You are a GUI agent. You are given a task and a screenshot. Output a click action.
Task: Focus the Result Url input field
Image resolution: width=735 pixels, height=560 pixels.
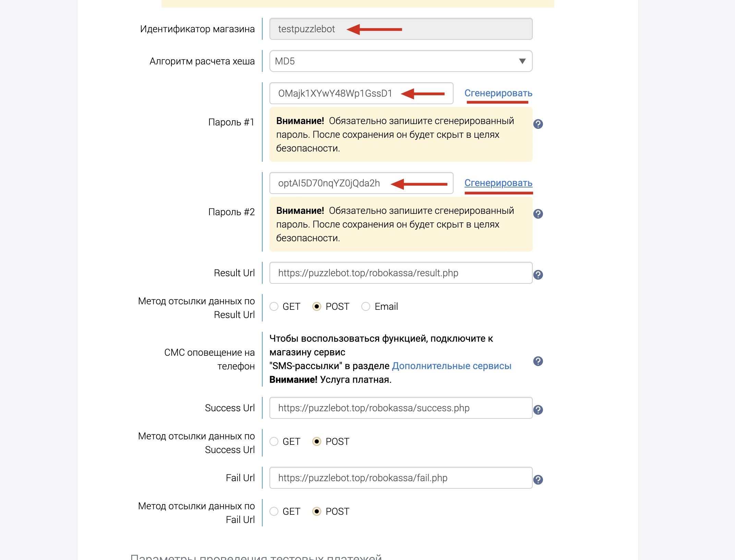point(401,273)
